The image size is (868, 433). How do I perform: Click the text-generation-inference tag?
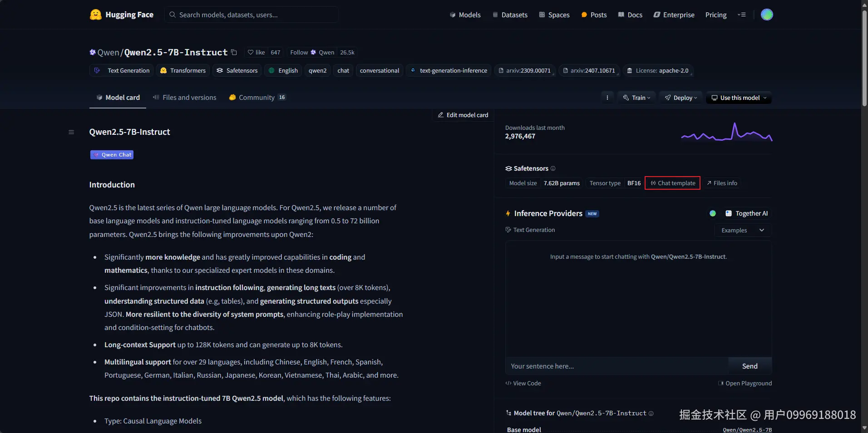point(449,70)
